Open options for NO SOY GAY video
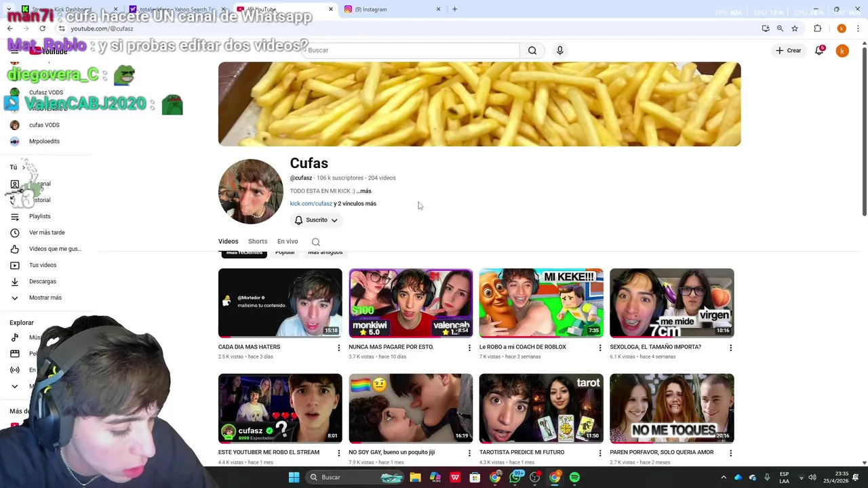This screenshot has width=868, height=488. pos(469,453)
